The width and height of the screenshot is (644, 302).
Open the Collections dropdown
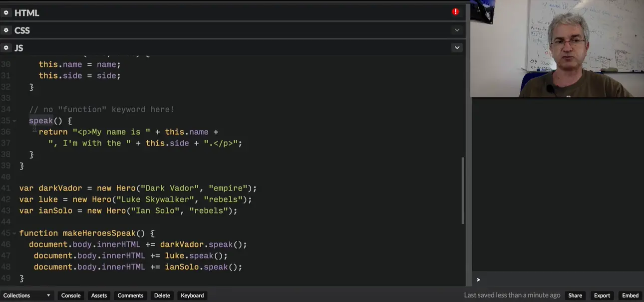tap(27, 295)
